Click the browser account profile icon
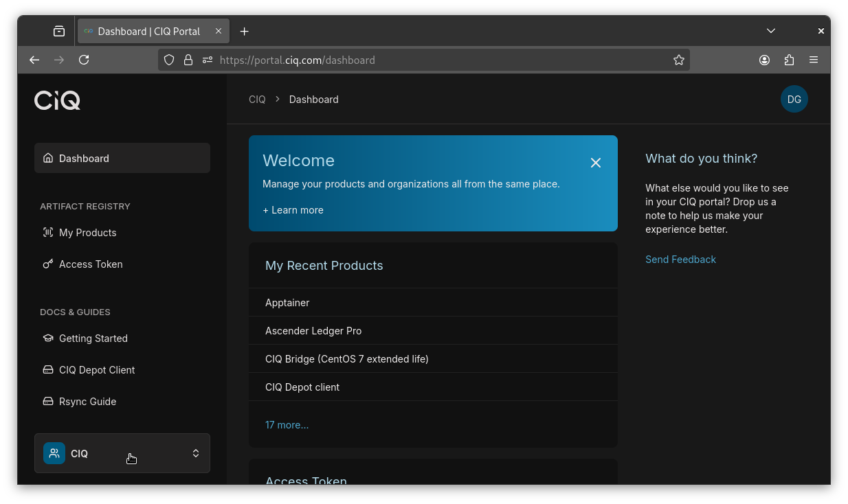 (x=764, y=60)
